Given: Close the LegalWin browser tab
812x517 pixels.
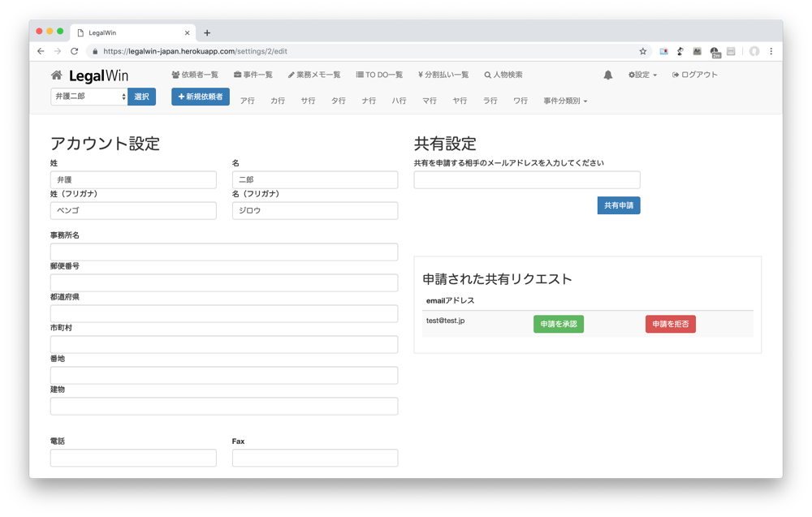Looking at the screenshot, I should pos(188,33).
